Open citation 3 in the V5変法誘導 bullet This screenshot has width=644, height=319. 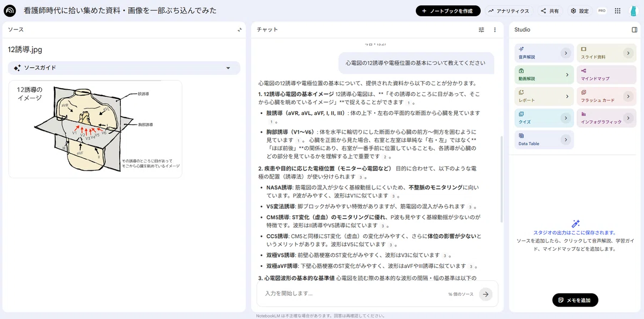pos(470,206)
